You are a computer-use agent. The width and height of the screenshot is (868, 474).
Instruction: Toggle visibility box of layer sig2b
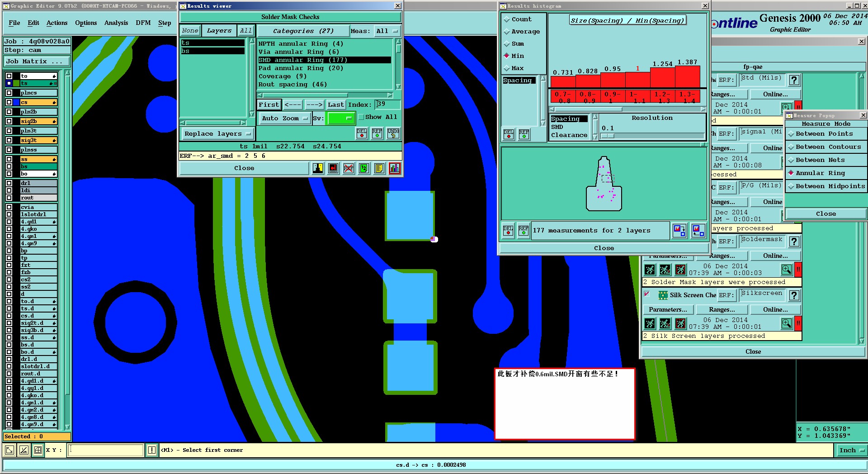(9, 121)
